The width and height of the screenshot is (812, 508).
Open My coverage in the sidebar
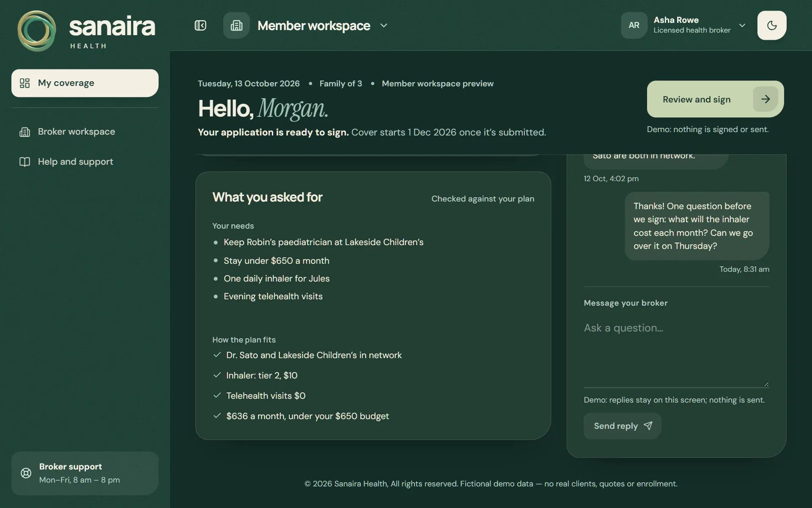(85, 83)
